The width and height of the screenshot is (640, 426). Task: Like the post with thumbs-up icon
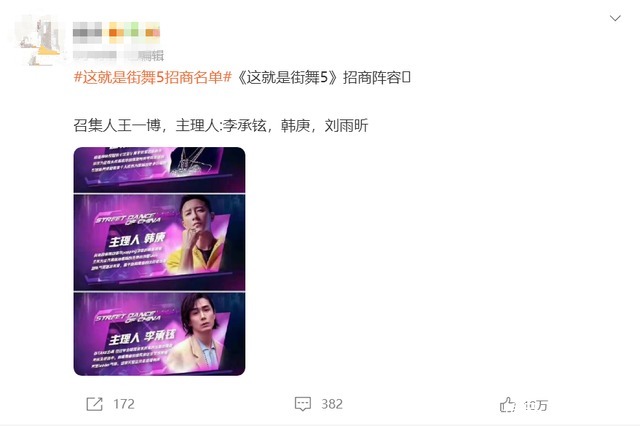[507, 405]
